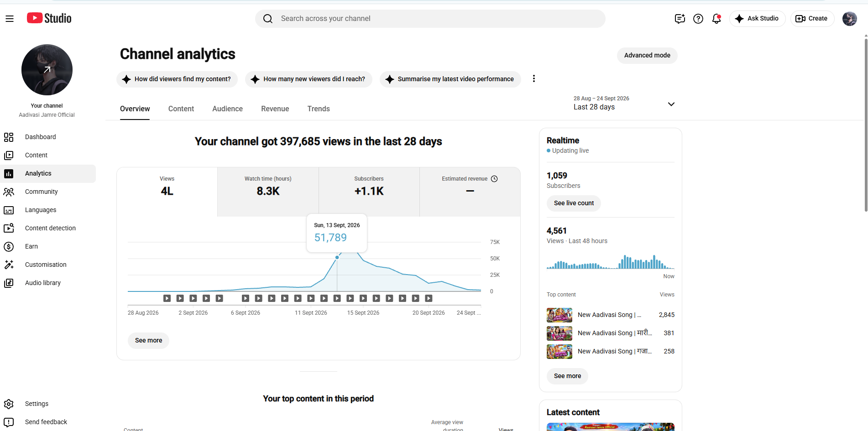Ask 'How many new viewers did I reach?'

(x=309, y=79)
